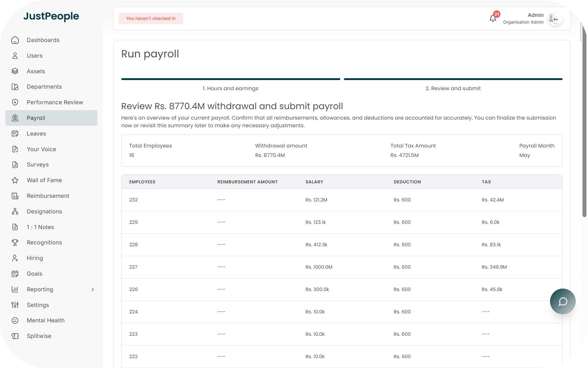This screenshot has width=588, height=368.
Task: Click the EMPLOYEES column header
Action: tap(142, 182)
